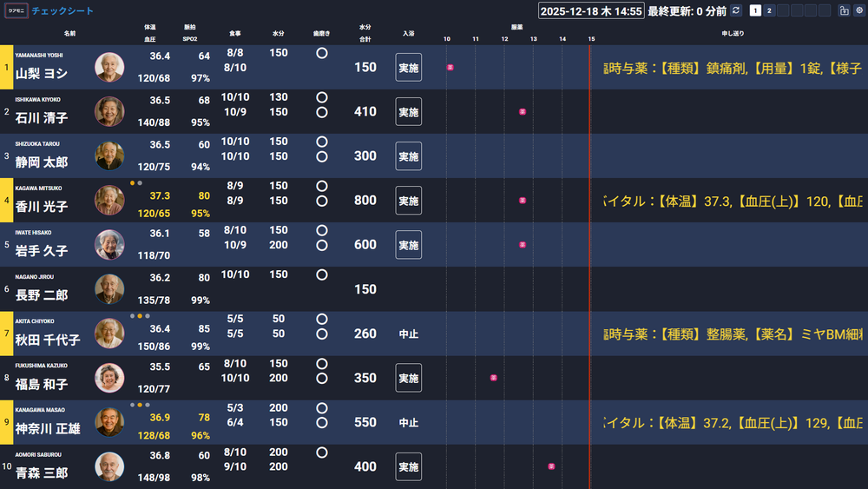Image resolution: width=868 pixels, height=489 pixels.
Task: Open 岩手 久子's profile photo
Action: click(x=109, y=245)
